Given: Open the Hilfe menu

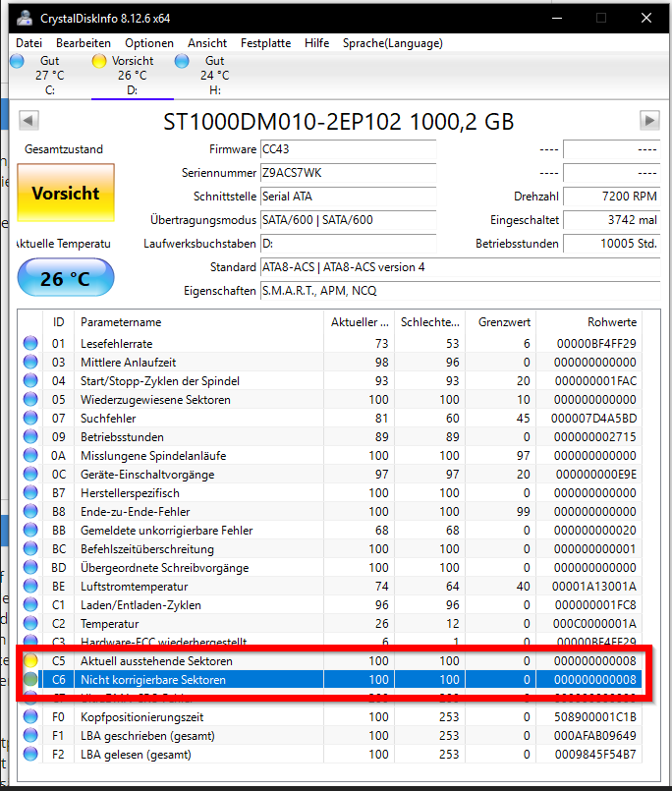Looking at the screenshot, I should (316, 43).
